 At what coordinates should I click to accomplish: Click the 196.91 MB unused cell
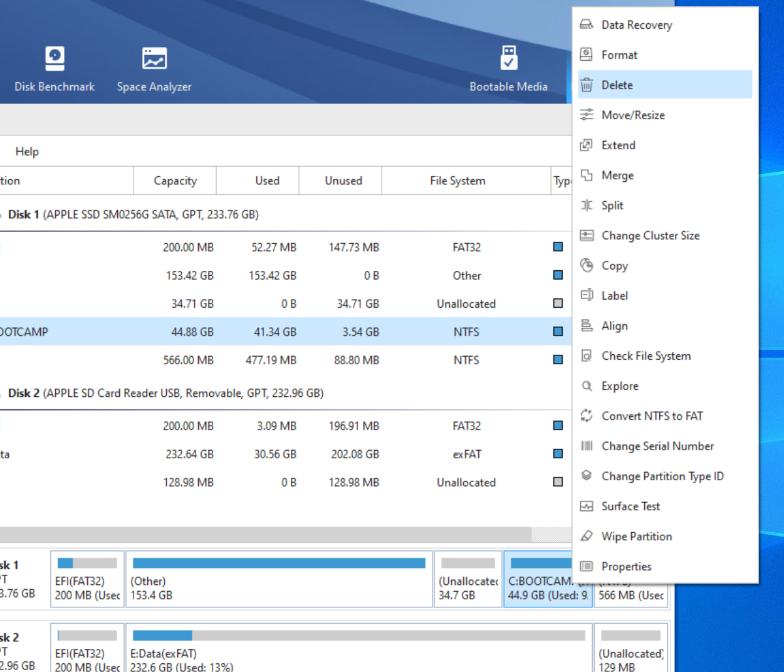(354, 426)
